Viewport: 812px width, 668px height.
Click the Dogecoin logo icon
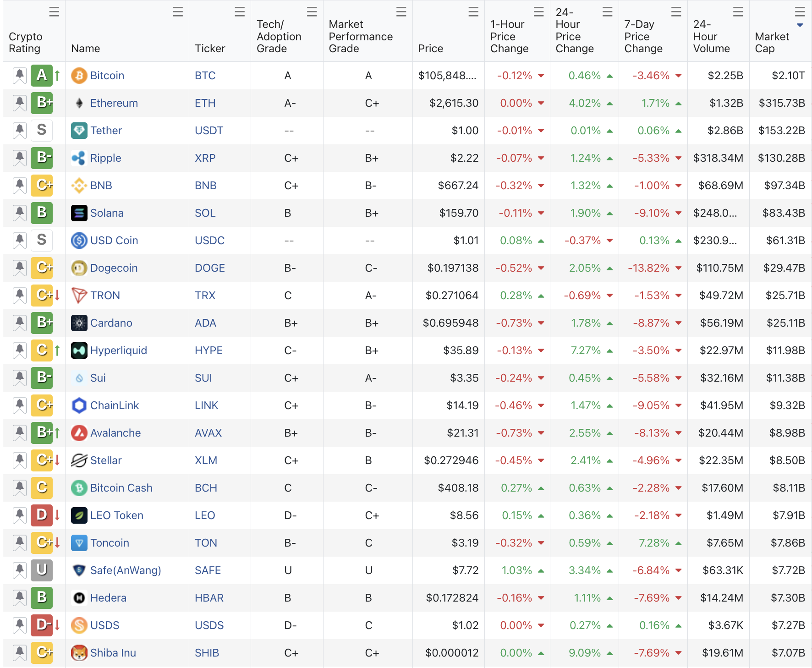click(x=79, y=268)
